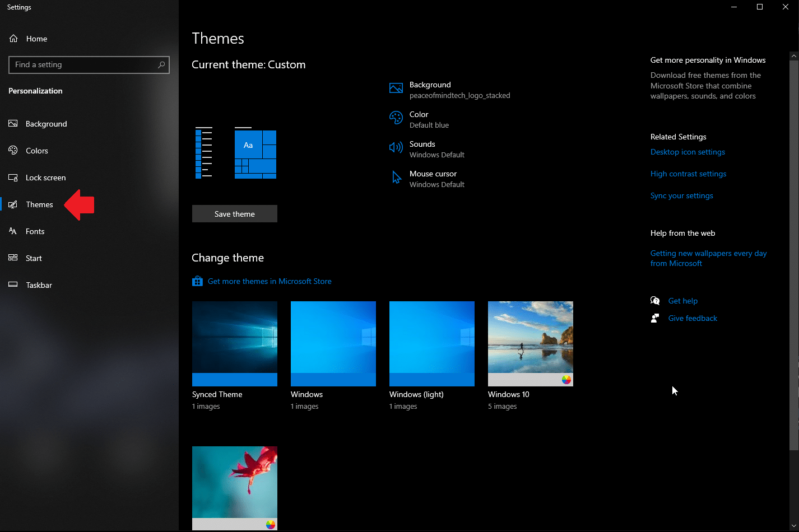The height and width of the screenshot is (532, 799).
Task: Click the Colors palette icon in sidebar
Action: [13, 151]
